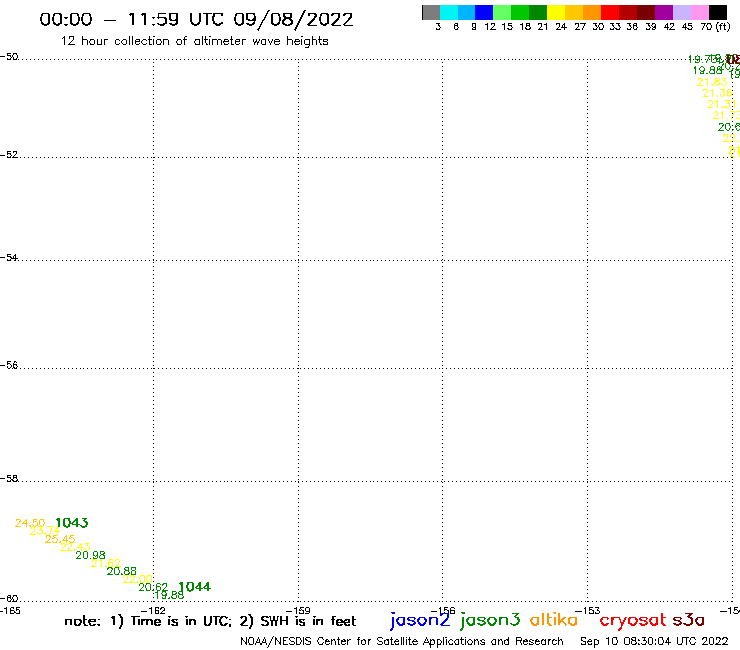Click the 'note: 1) Time is in UTC' text
Viewport: 740px width, 650px height.
point(148,621)
